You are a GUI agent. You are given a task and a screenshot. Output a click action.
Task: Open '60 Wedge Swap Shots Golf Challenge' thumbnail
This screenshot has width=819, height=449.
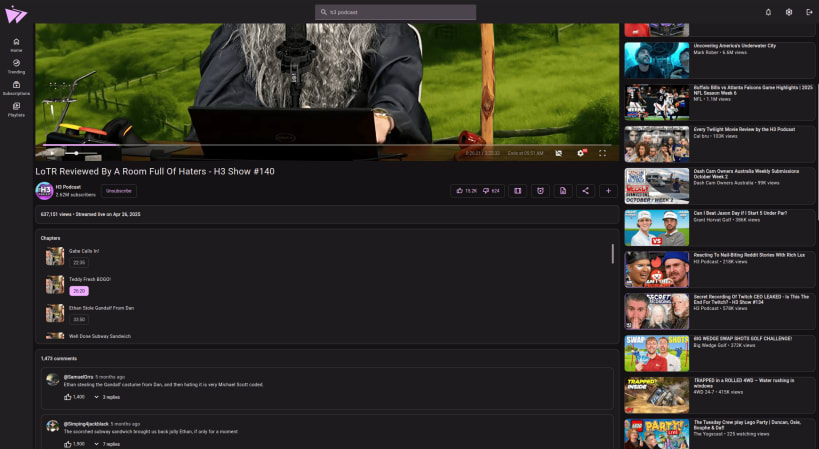(657, 353)
